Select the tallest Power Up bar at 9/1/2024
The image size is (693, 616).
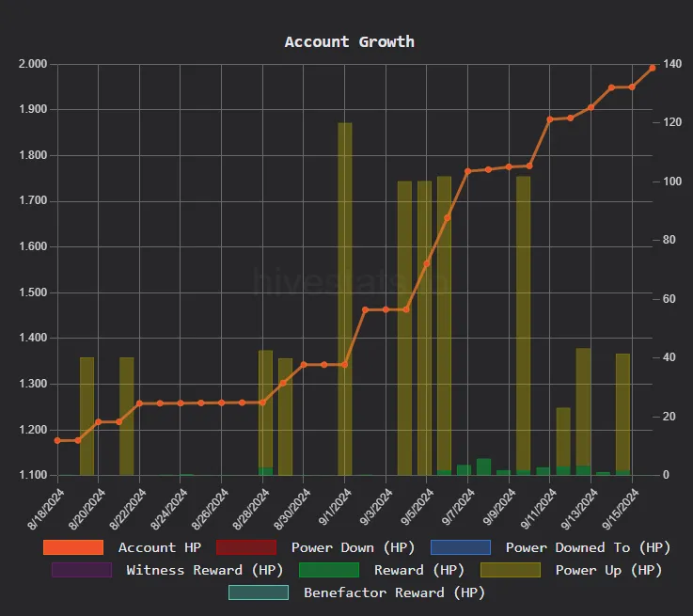click(345, 299)
